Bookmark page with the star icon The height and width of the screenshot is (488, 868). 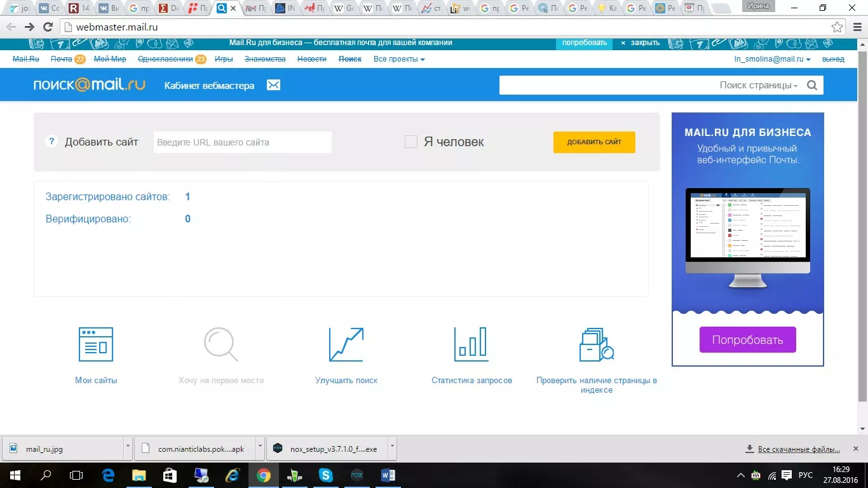click(837, 27)
